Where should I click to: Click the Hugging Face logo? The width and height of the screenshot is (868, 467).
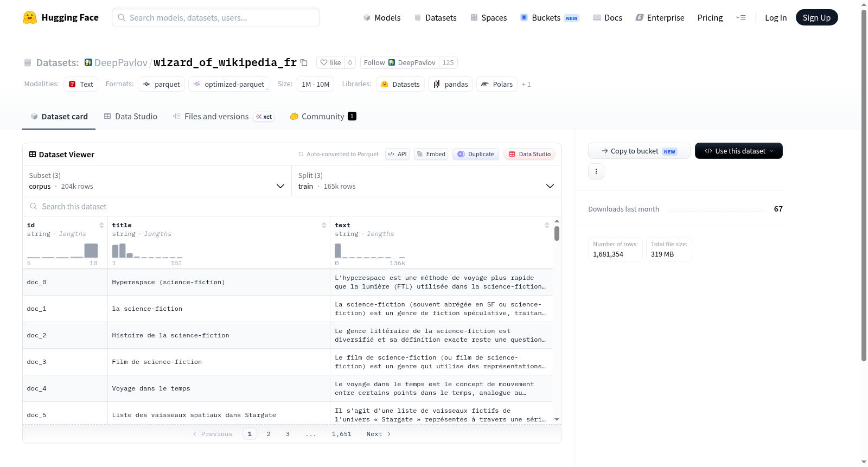61,17
